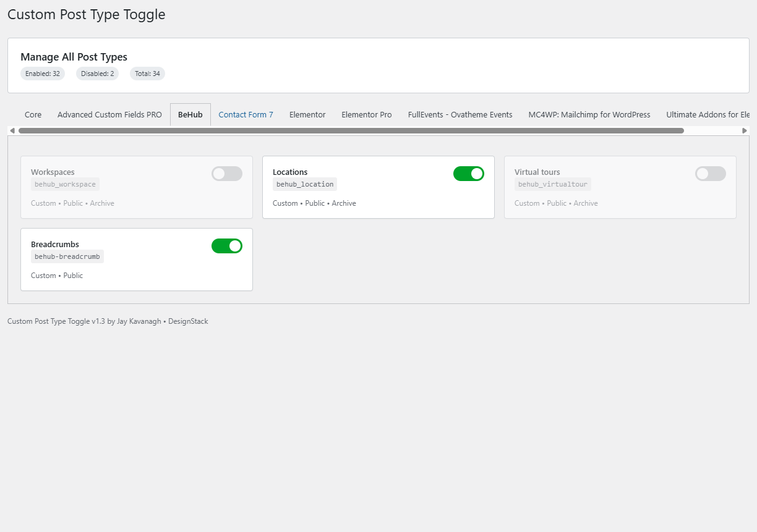Switch to FullEvents - Ovatheme Events tab
This screenshot has height=532, width=757.
click(x=460, y=115)
